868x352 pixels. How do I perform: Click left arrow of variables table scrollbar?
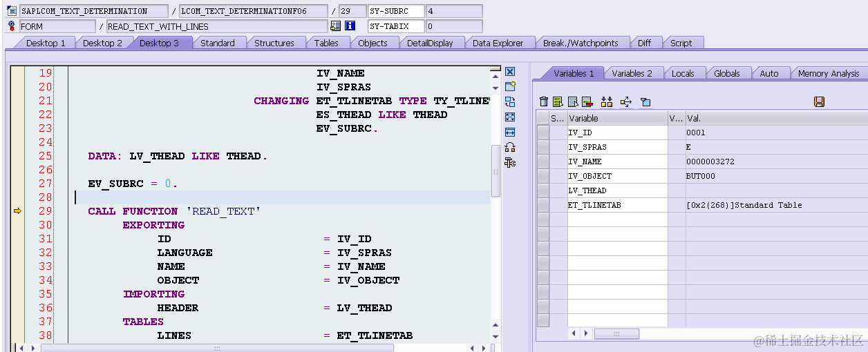pyautogui.click(x=574, y=333)
